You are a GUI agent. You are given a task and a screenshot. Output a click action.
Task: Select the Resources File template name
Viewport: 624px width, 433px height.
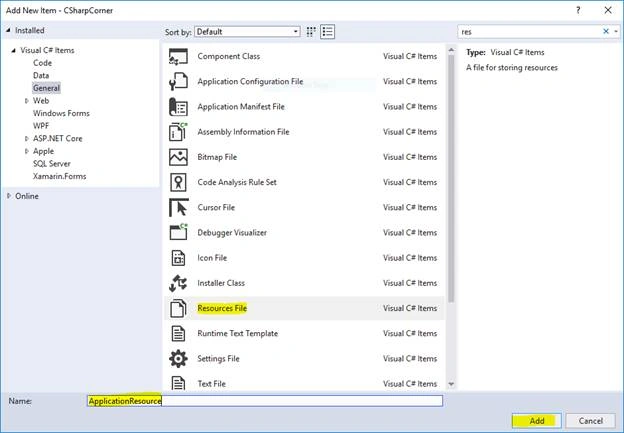(222, 308)
